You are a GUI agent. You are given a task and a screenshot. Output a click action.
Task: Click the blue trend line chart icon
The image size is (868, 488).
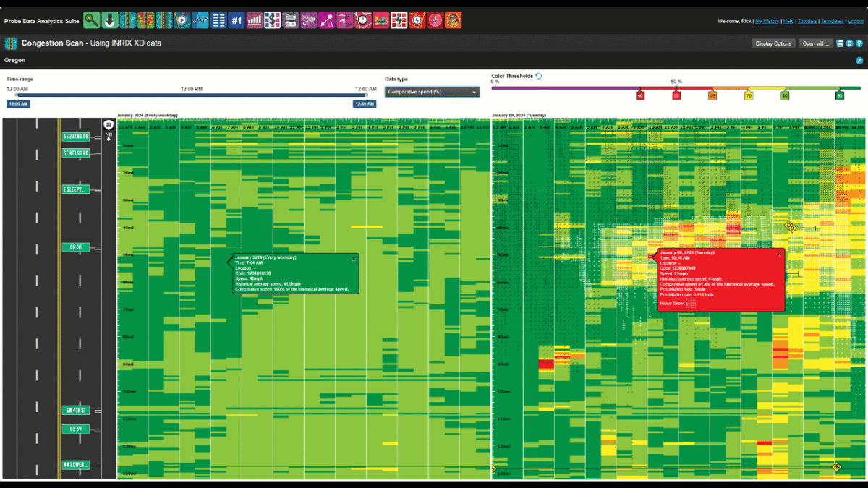pyautogui.click(x=200, y=20)
